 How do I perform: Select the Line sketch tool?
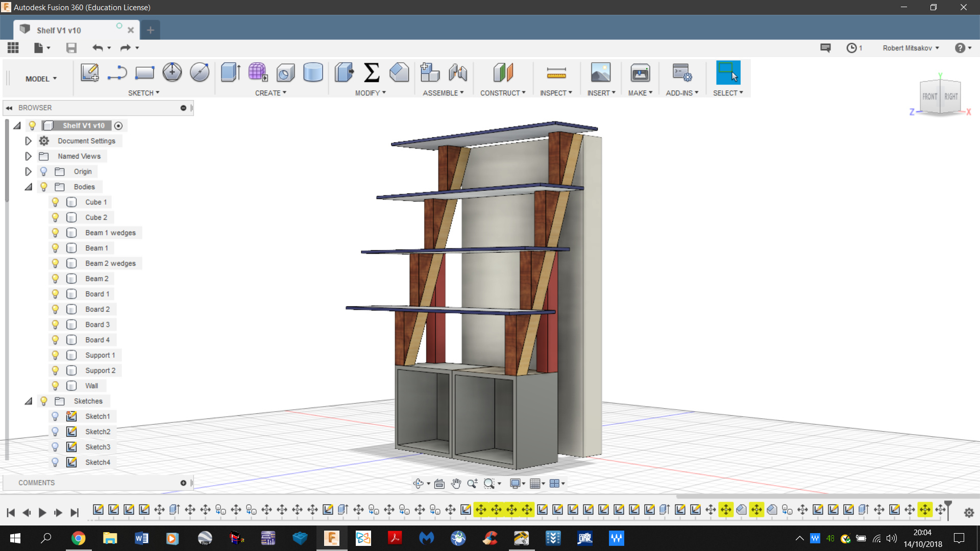coord(117,72)
